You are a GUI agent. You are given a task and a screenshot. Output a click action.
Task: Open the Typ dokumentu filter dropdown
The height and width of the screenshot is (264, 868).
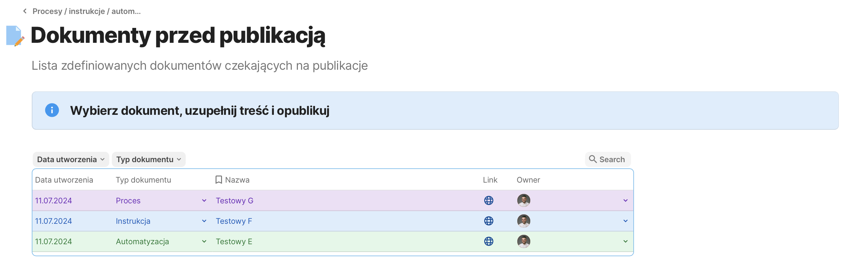(x=148, y=160)
